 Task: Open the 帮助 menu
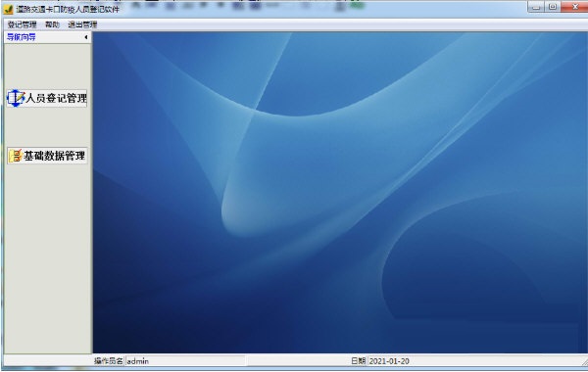pyautogui.click(x=52, y=24)
